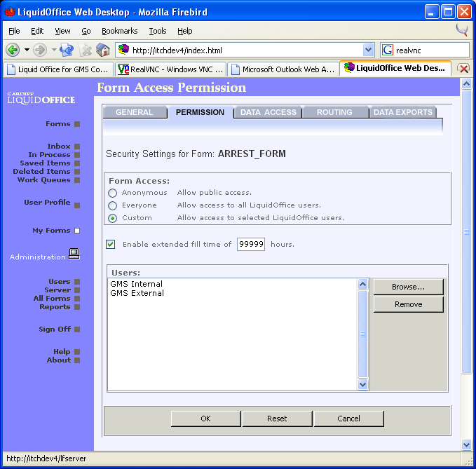Open the URL address bar dropdown
The image size is (476, 469).
[368, 50]
